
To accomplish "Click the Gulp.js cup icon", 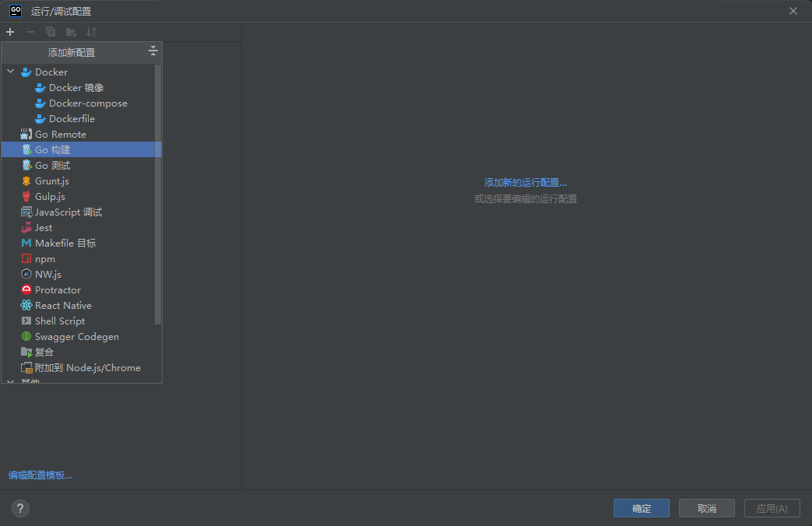I will 26,196.
